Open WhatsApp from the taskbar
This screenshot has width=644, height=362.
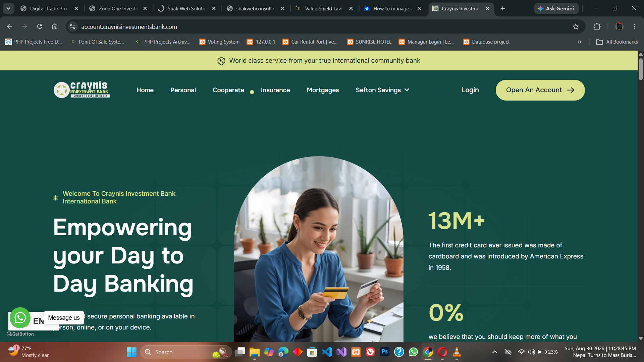pyautogui.click(x=414, y=352)
